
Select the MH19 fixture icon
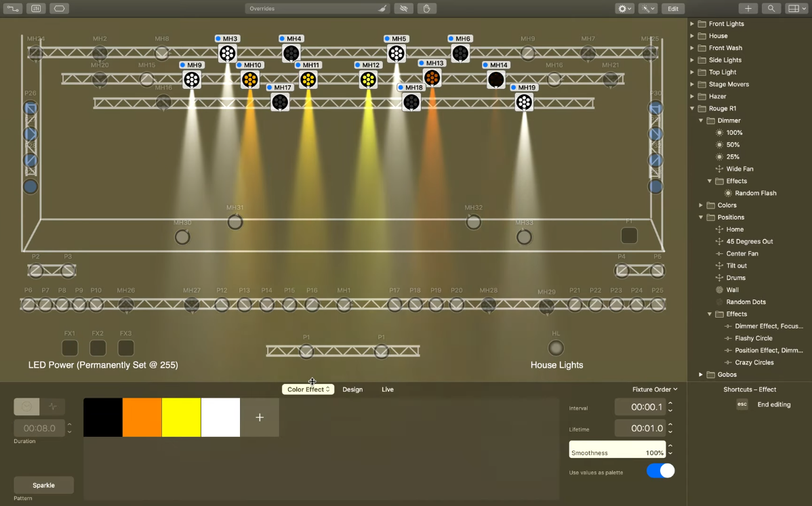(523, 102)
